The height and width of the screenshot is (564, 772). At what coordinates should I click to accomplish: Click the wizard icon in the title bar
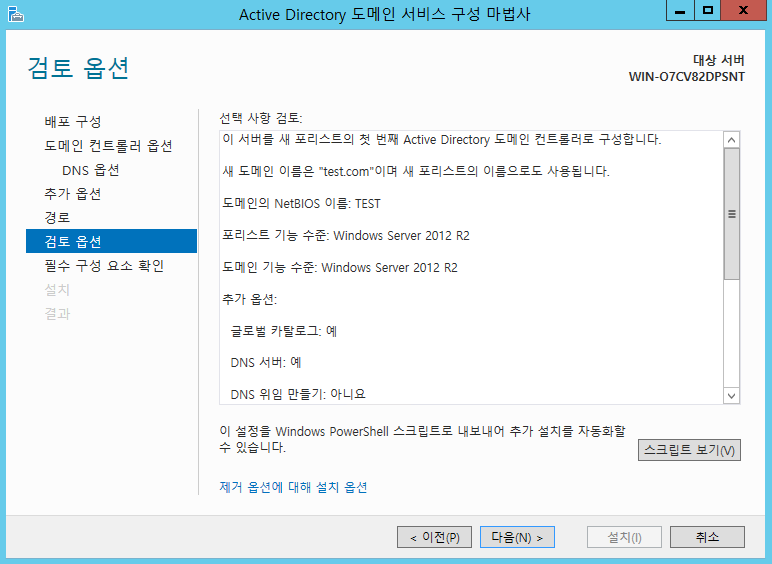click(x=14, y=14)
